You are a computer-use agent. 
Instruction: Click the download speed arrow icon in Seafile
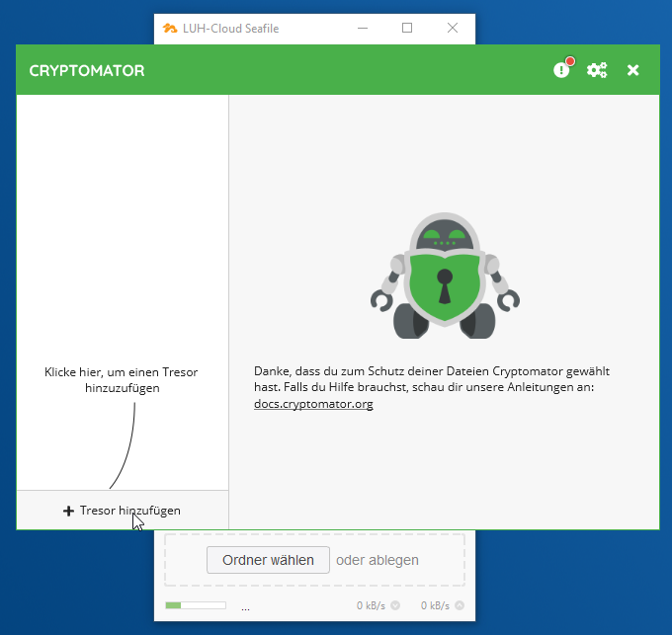(395, 605)
